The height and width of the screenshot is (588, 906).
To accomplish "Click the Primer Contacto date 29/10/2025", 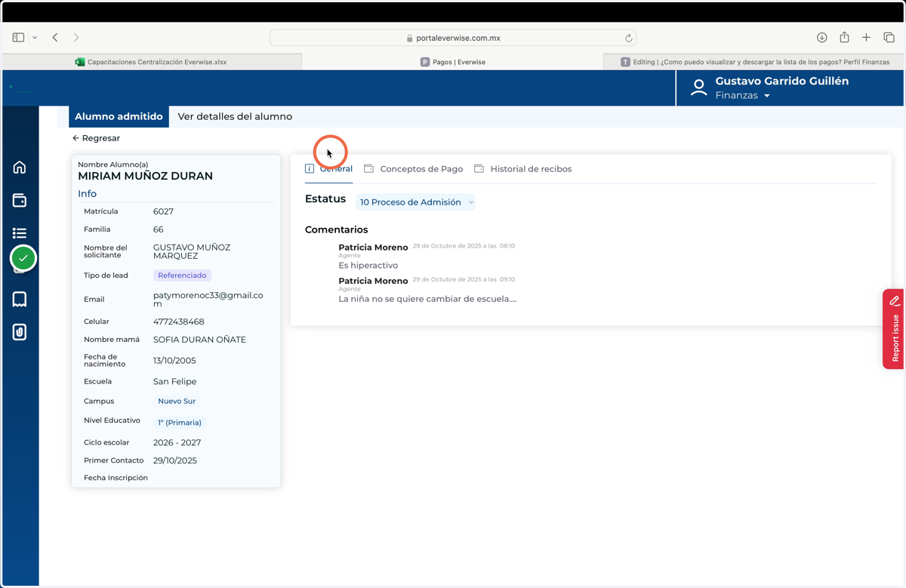I will [175, 460].
